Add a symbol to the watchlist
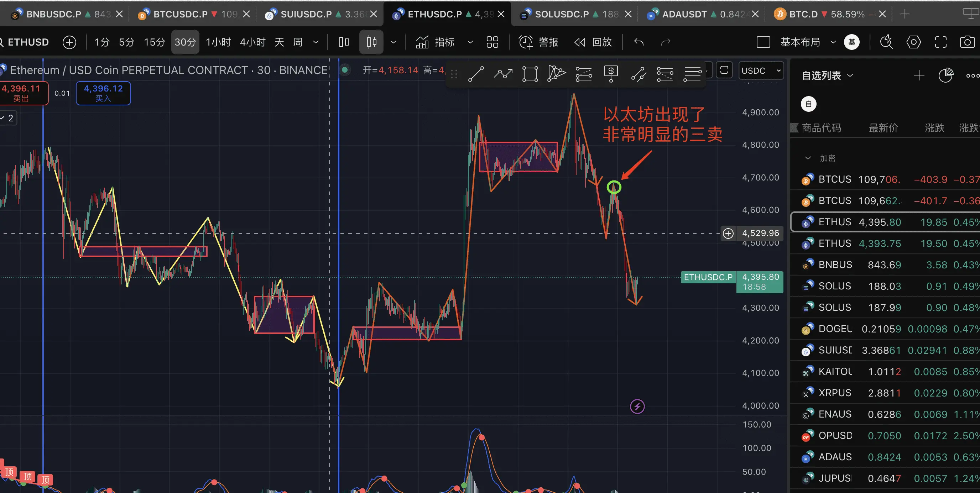The height and width of the screenshot is (493, 980). [x=919, y=75]
